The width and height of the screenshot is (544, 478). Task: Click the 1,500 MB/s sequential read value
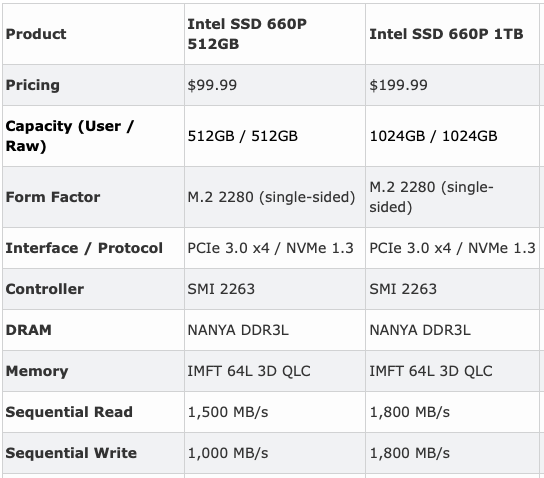click(x=228, y=412)
